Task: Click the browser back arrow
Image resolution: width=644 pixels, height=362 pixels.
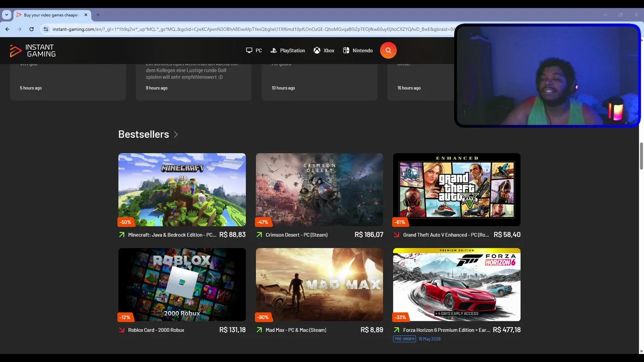Action: point(7,29)
